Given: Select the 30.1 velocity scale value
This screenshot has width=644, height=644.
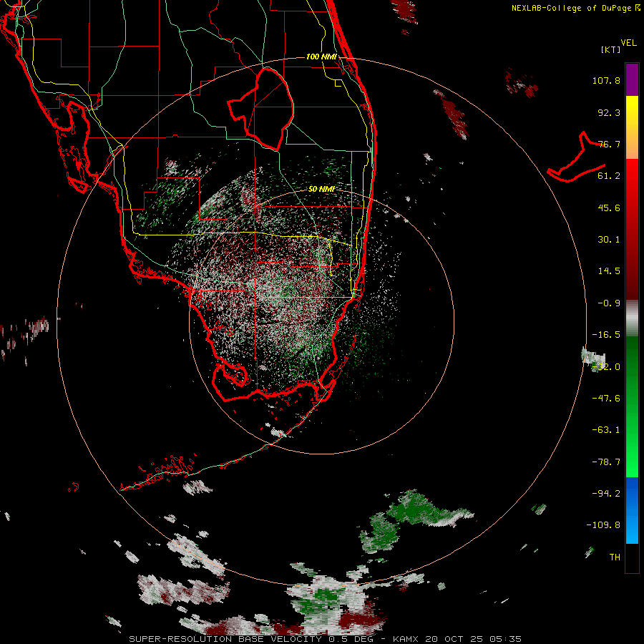Looking at the screenshot, I should 609,240.
